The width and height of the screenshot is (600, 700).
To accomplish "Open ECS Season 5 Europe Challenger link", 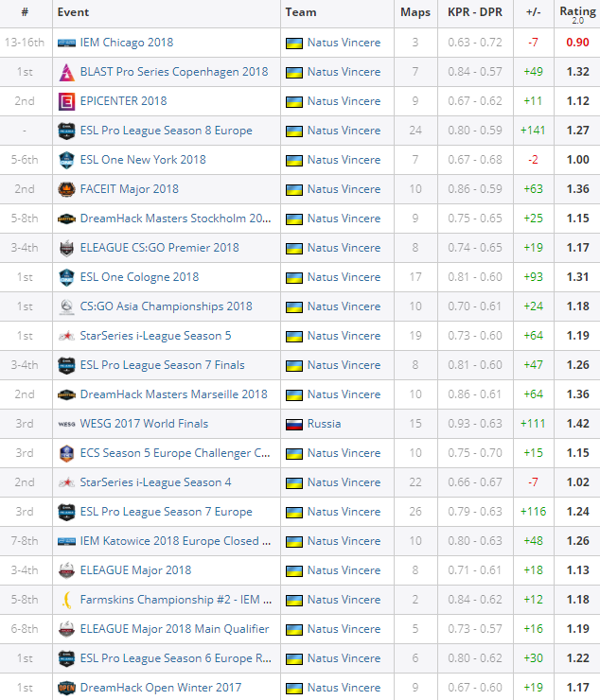I will coord(175,453).
